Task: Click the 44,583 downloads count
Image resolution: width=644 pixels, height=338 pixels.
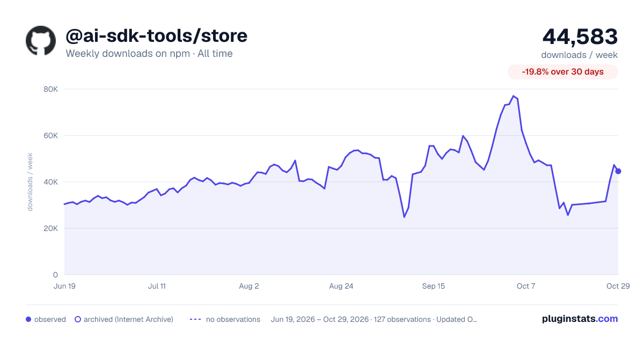Action: pyautogui.click(x=580, y=36)
